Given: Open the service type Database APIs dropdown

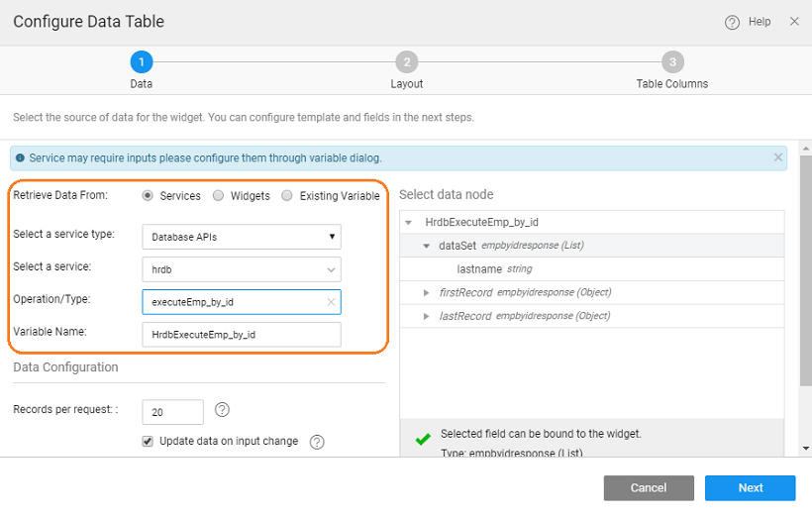Looking at the screenshot, I should (242, 236).
